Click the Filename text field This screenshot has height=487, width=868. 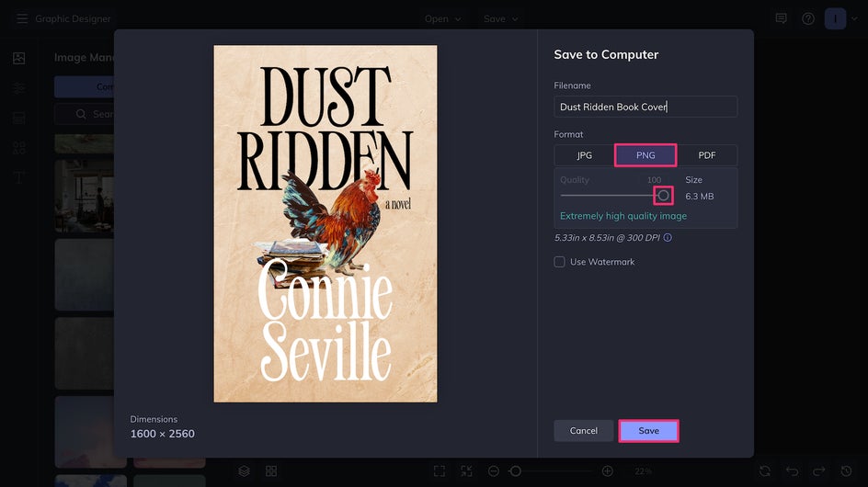[x=645, y=107]
